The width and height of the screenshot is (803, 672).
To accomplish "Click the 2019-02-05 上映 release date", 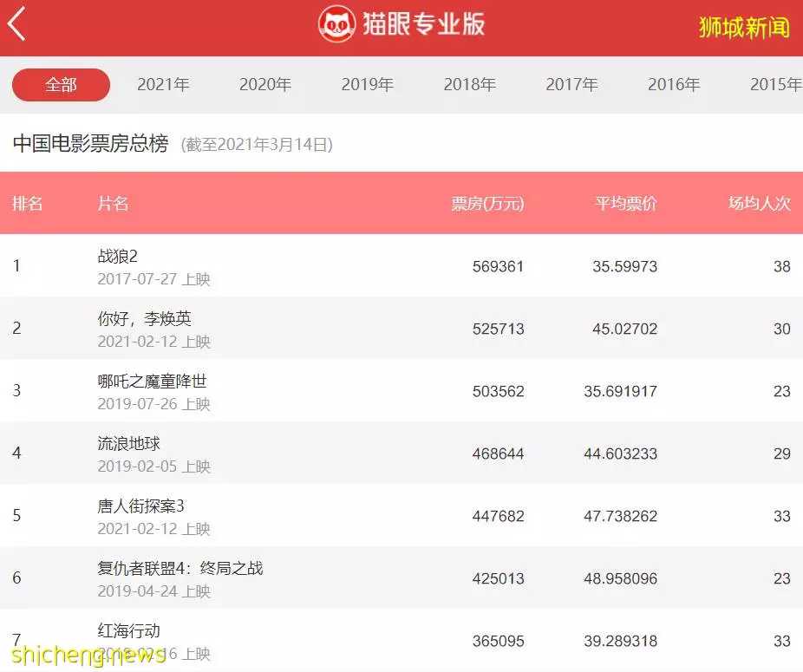I will coord(154,466).
